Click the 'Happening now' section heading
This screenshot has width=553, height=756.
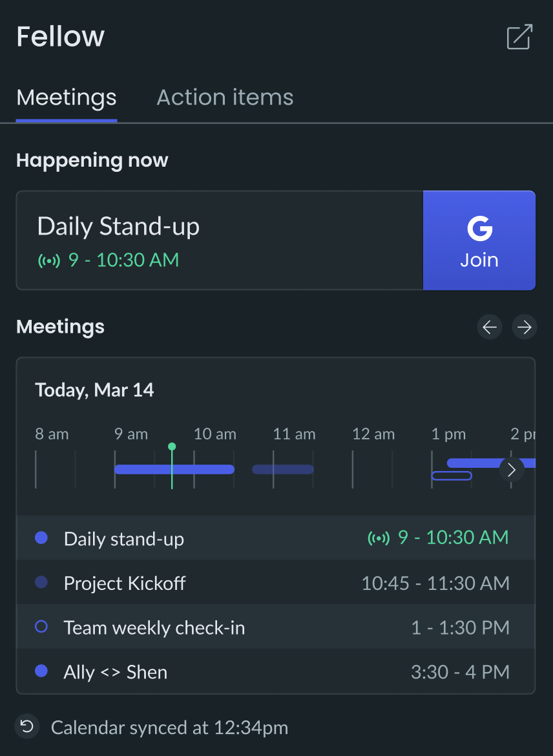tap(92, 160)
